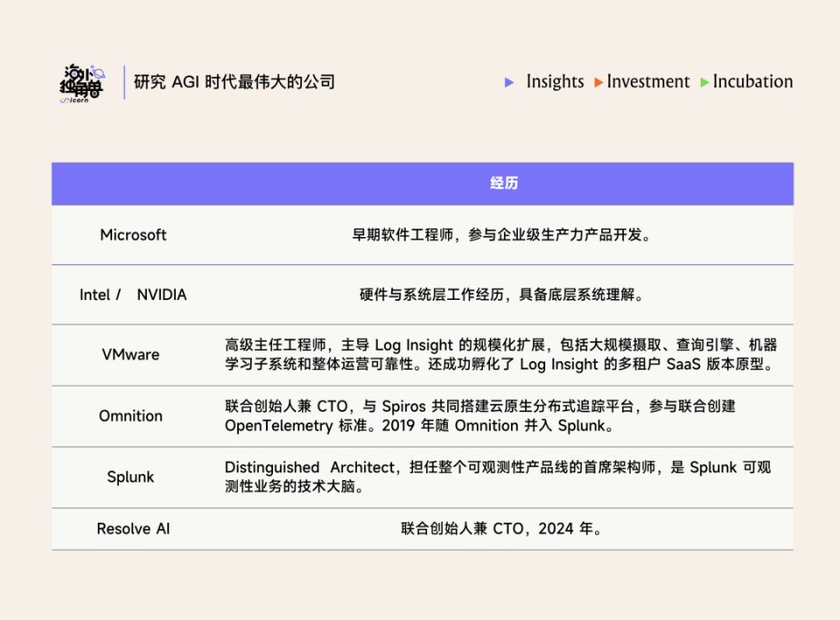Screen dimensions: 840x620
Task: Select the Omnition table cell
Action: coord(130,416)
